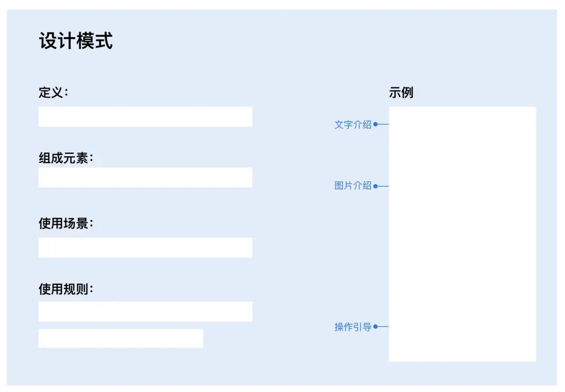Focus the input box under 定义
The height and width of the screenshot is (392, 565).
click(145, 117)
